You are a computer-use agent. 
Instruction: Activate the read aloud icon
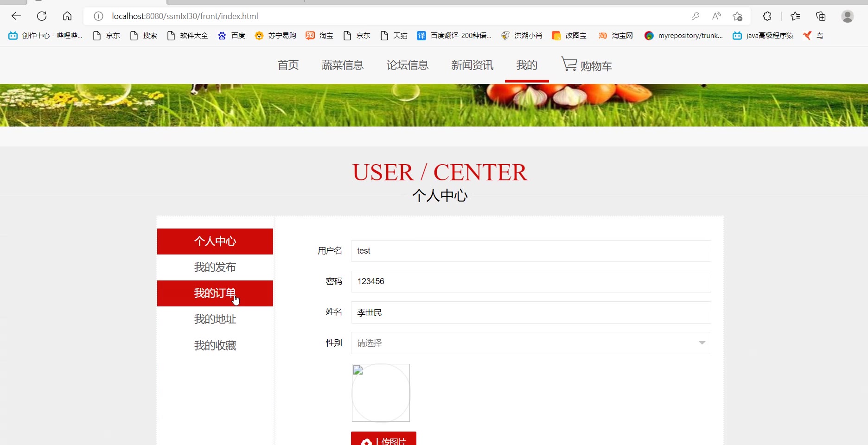click(x=716, y=16)
